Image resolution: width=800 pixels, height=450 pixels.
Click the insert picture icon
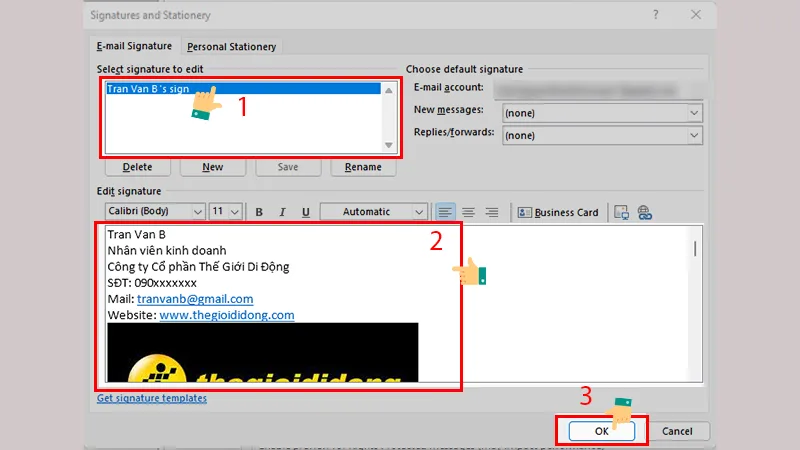(x=622, y=212)
